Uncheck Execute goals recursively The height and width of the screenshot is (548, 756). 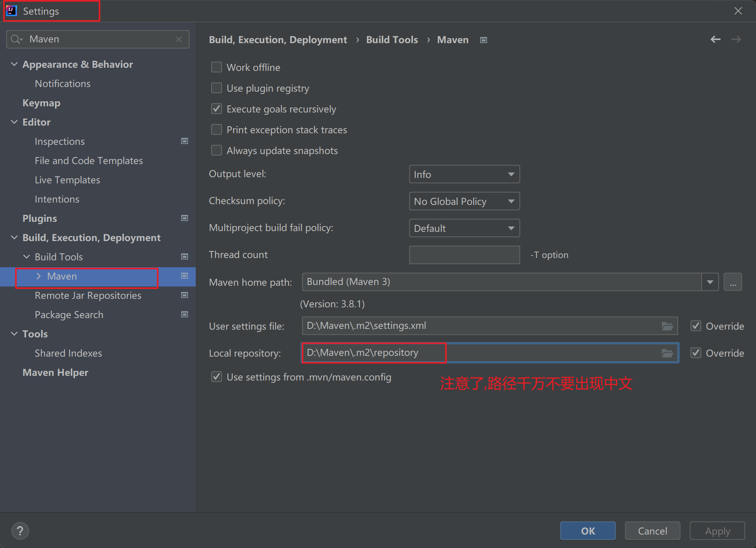point(217,109)
